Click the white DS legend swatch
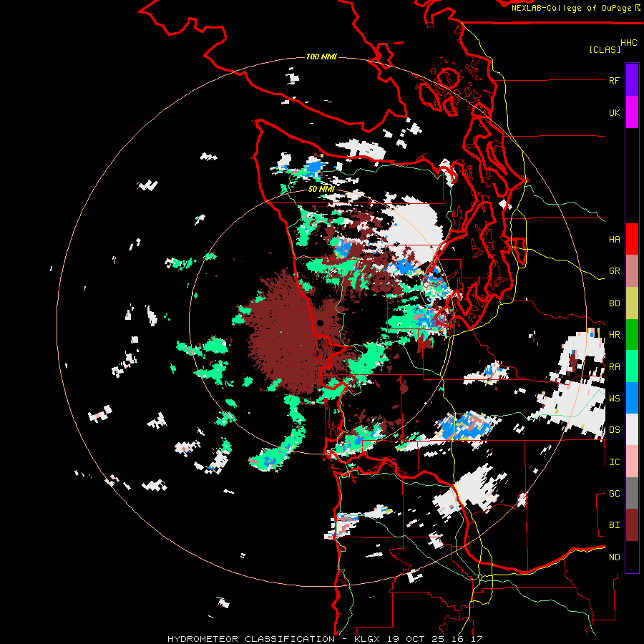Screen dimensions: 644x644 pyautogui.click(x=632, y=429)
